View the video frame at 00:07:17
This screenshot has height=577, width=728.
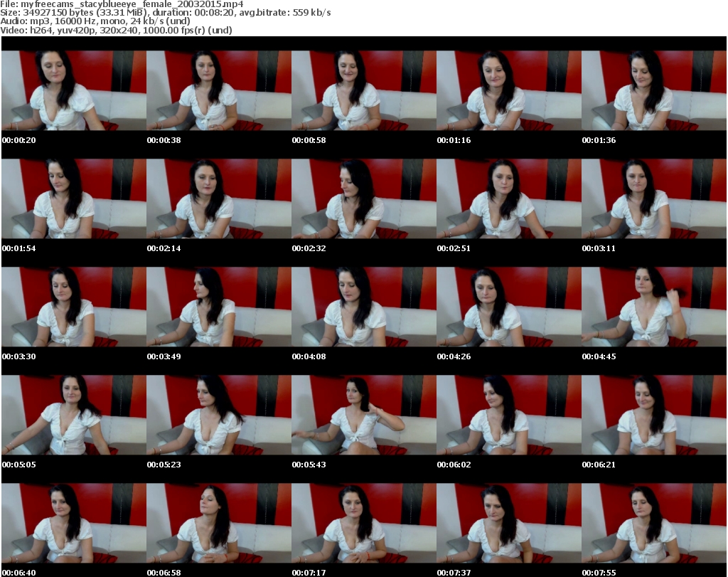tap(363, 523)
